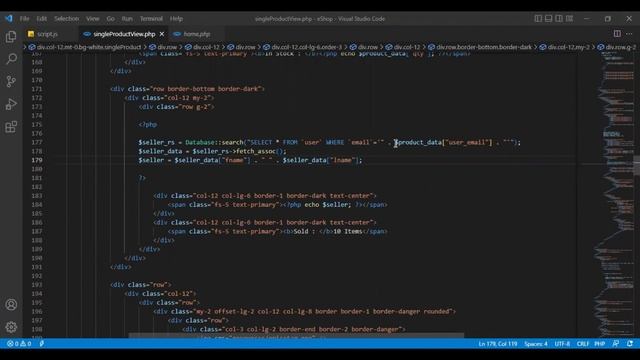Open the View menu
Image resolution: width=640 pixels, height=360 pixels.
click(93, 19)
